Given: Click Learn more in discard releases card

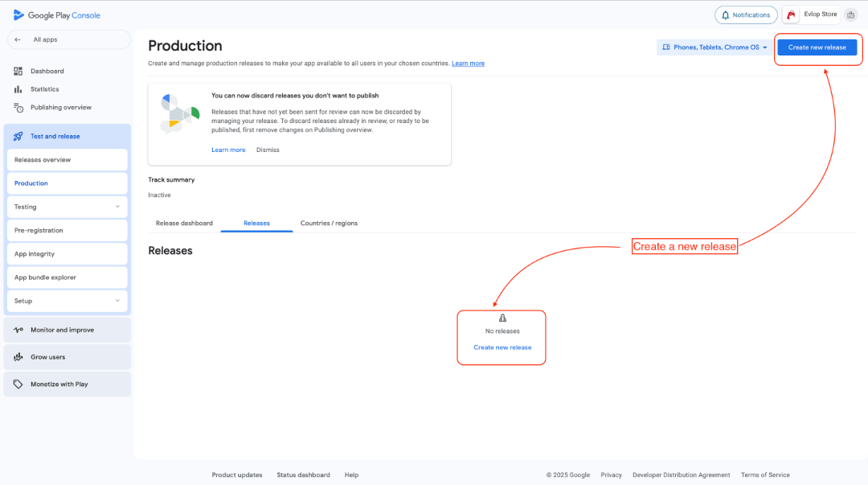Looking at the screenshot, I should 228,150.
